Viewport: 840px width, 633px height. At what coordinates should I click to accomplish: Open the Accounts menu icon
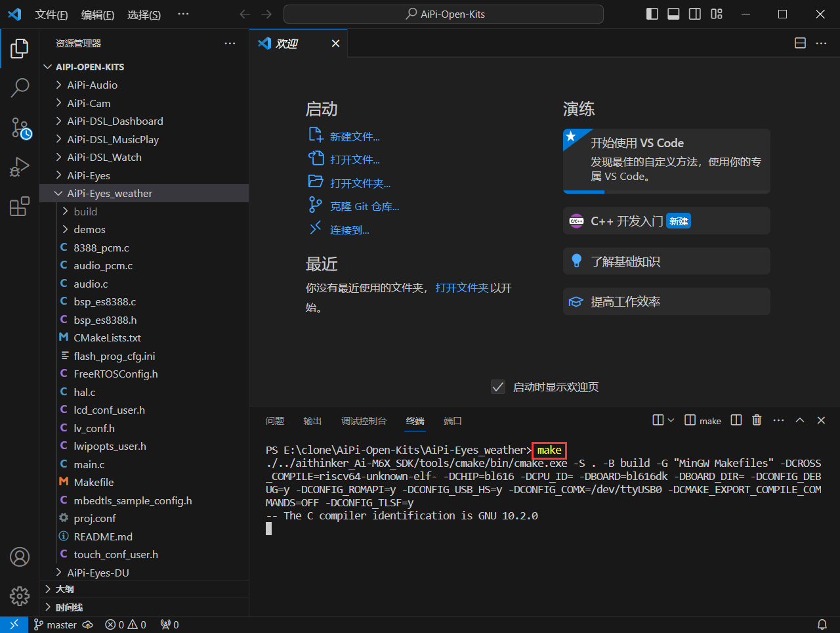point(20,557)
